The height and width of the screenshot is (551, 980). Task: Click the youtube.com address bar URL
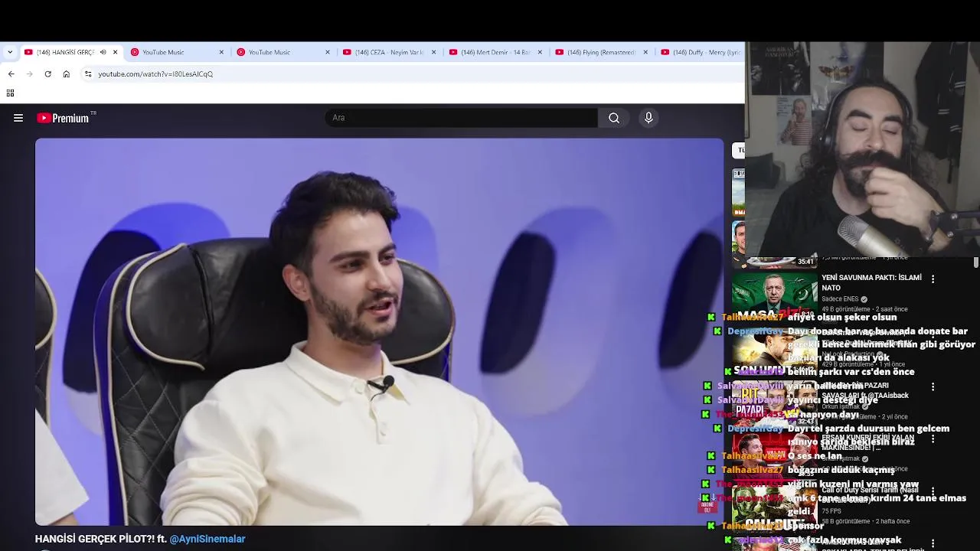tap(155, 74)
